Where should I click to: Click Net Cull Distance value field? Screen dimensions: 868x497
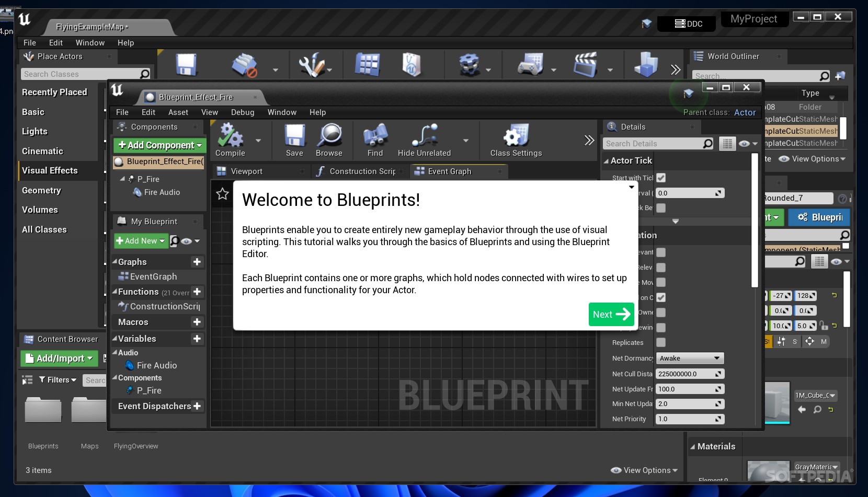tap(690, 374)
